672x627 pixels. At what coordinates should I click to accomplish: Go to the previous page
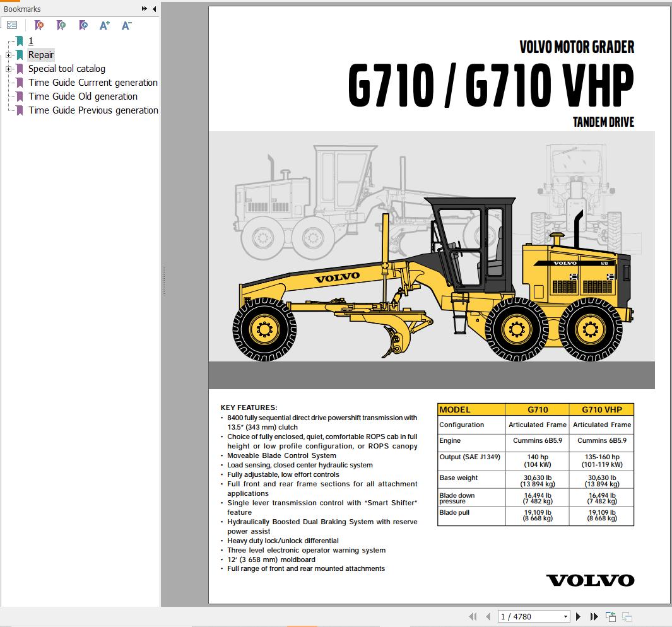488,616
